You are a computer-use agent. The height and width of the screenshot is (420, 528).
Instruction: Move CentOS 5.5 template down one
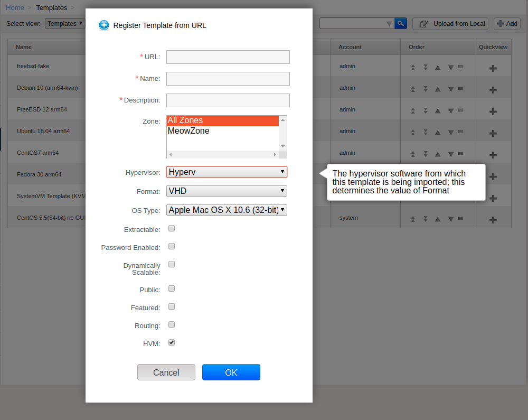[x=451, y=219]
